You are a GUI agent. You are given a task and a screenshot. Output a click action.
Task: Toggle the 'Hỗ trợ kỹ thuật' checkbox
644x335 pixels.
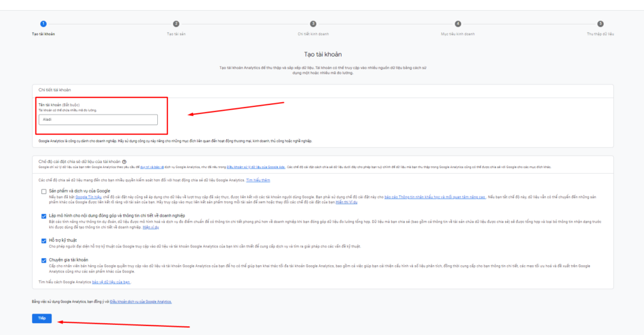tap(43, 240)
